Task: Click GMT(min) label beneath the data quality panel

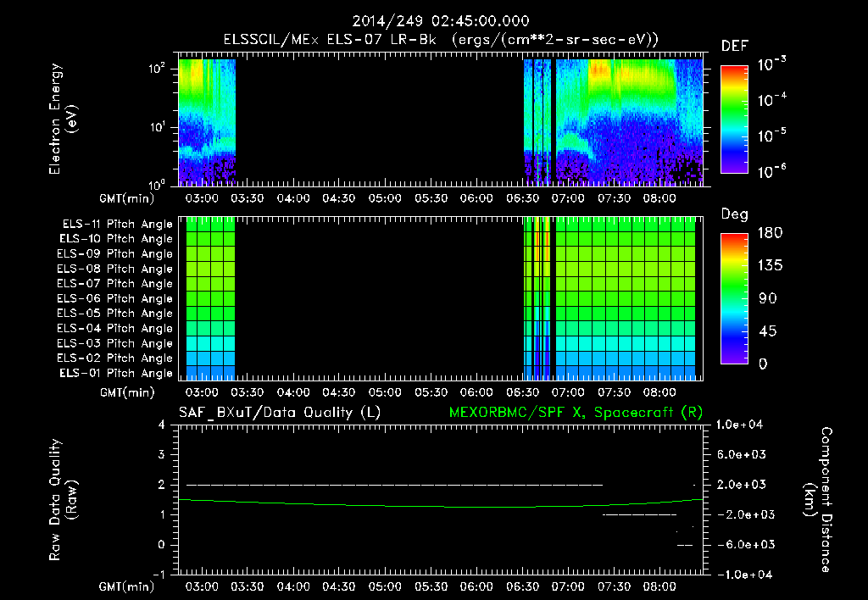Action: 127,586
